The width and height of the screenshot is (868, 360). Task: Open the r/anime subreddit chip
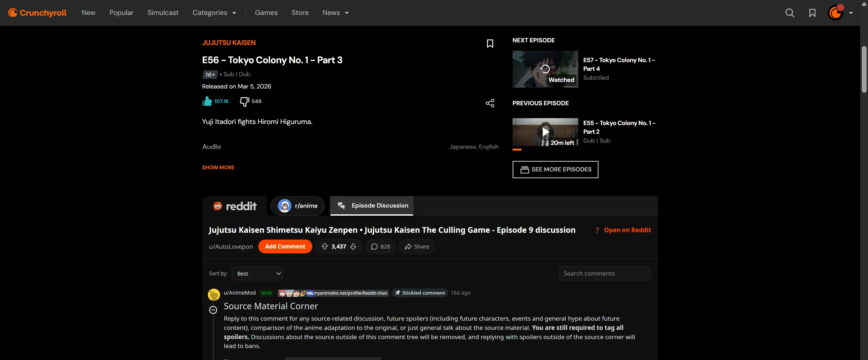coord(298,206)
